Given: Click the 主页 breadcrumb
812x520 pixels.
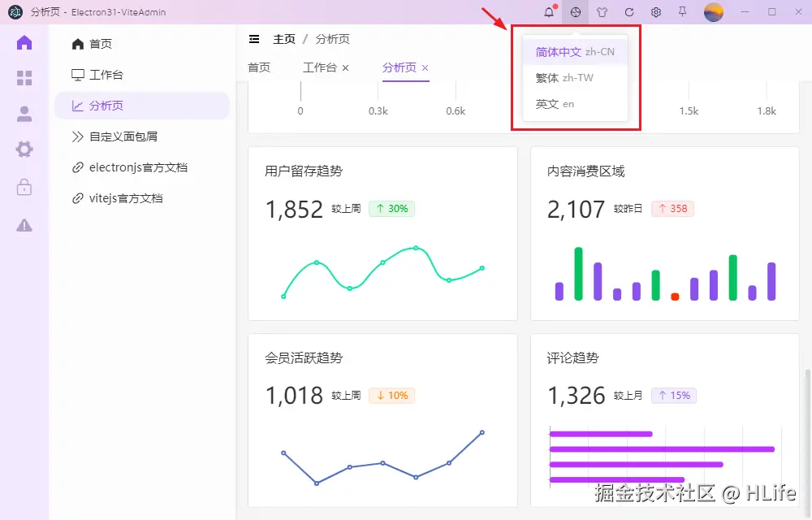Looking at the screenshot, I should [283, 39].
